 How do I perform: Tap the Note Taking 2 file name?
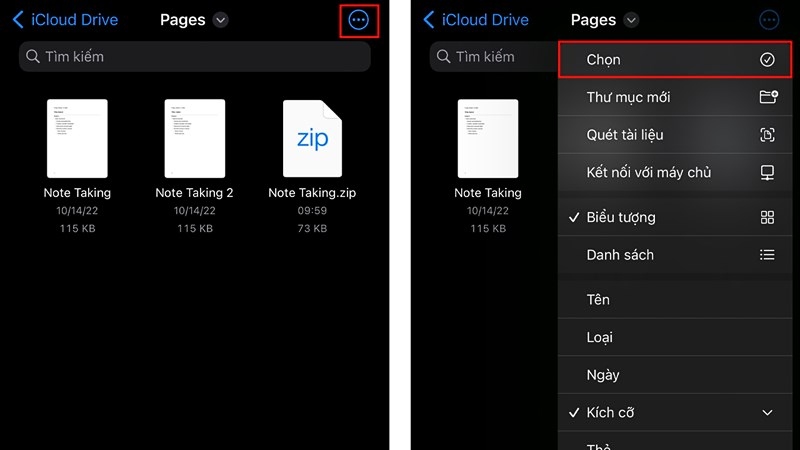[194, 193]
